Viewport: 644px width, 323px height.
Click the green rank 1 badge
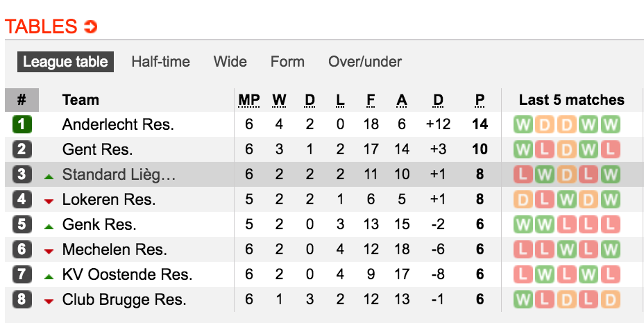click(22, 124)
